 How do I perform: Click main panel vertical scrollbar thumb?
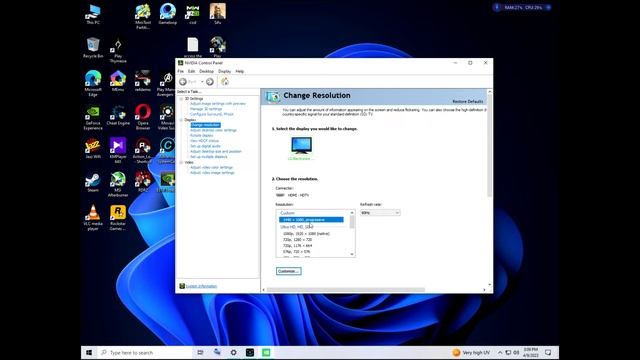(489, 146)
